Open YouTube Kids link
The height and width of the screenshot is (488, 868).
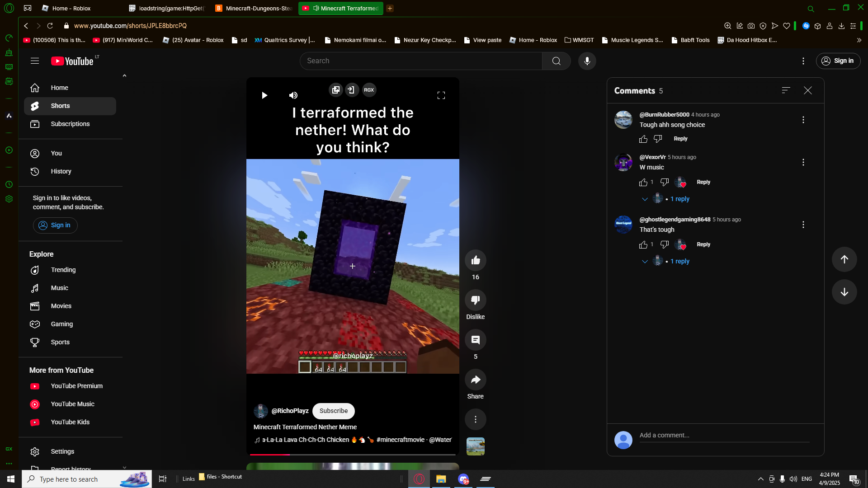click(x=70, y=422)
